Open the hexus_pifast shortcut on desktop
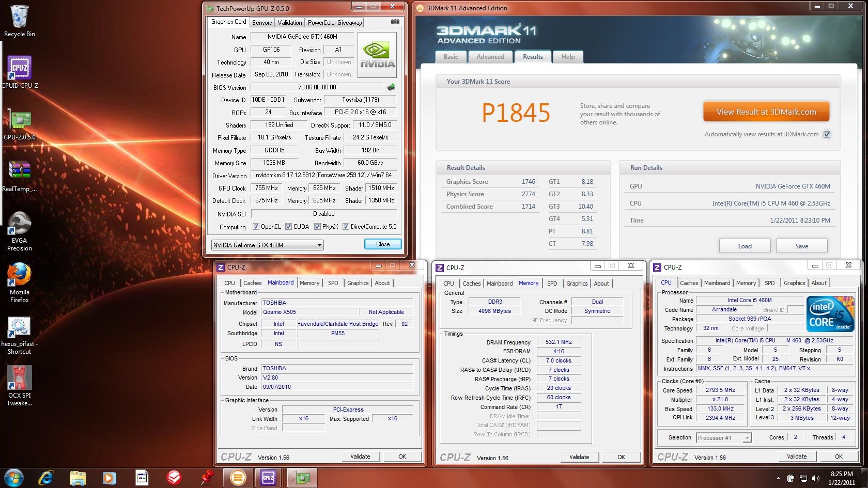The image size is (868, 488). pos(20,335)
